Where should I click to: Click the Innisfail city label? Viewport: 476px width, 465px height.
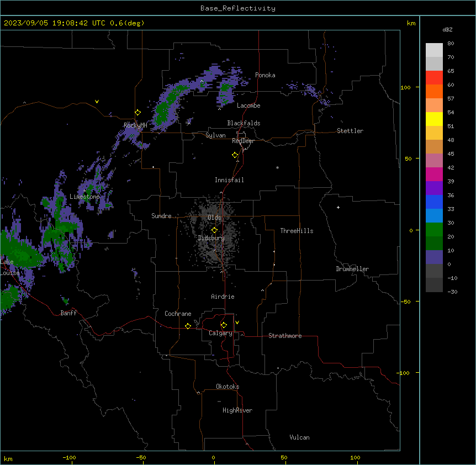point(229,180)
